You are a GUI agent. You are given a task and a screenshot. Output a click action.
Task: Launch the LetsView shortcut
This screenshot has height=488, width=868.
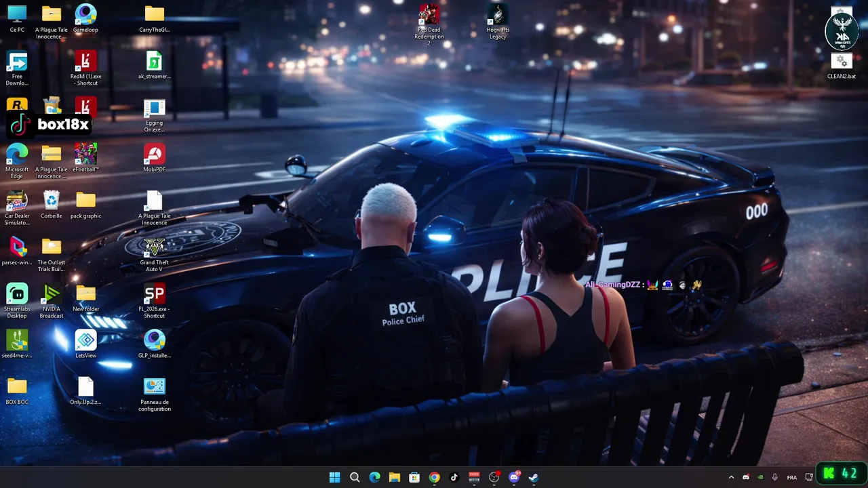85,344
